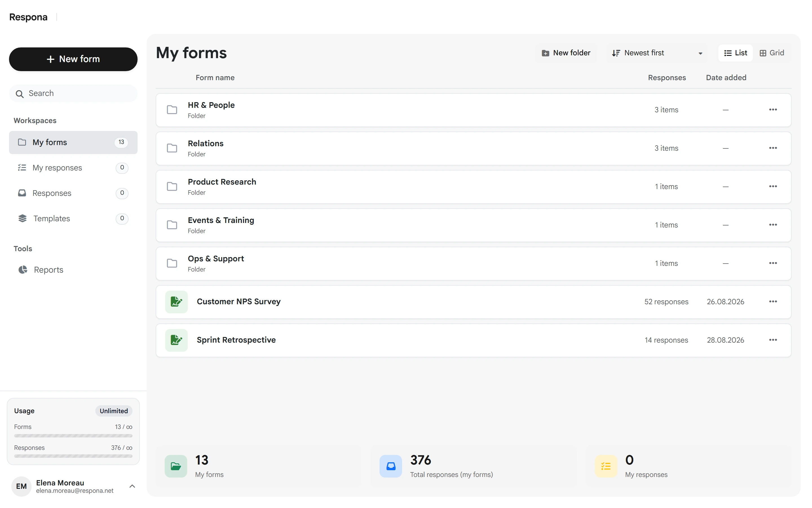Click the Responses usage progress bar
The image size is (812, 508).
(x=73, y=456)
